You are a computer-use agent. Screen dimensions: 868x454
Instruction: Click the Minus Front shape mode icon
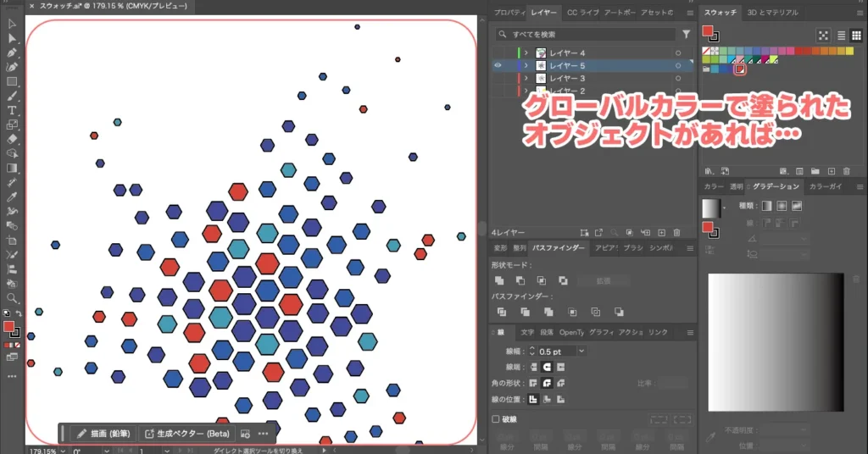520,280
